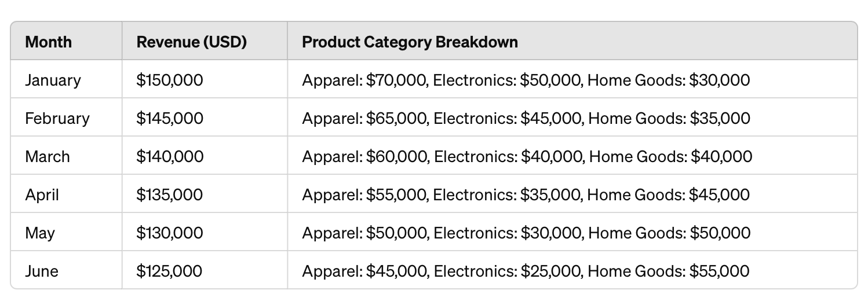868x301 pixels.
Task: Select the May month cell
Action: click(x=40, y=233)
